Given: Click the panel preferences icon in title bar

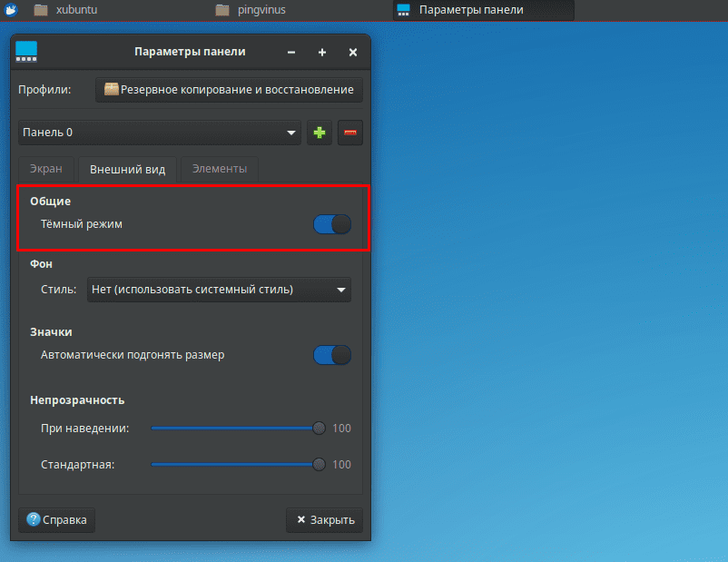Looking at the screenshot, I should point(26,52).
